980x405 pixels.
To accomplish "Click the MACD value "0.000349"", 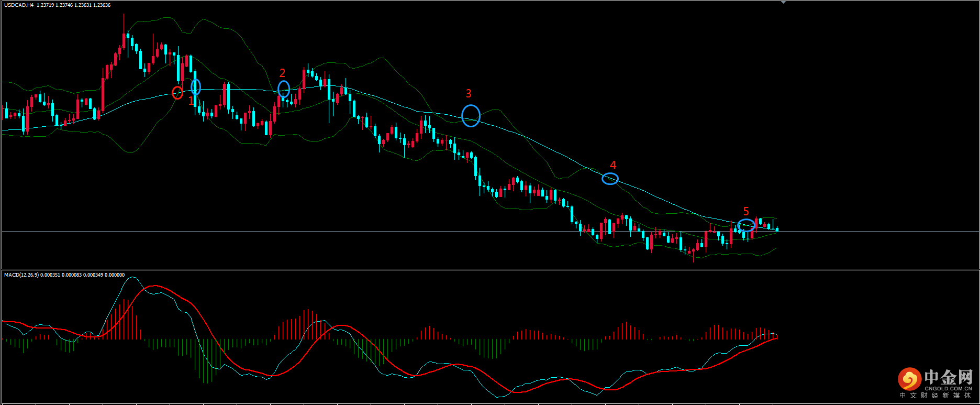I will (93, 275).
